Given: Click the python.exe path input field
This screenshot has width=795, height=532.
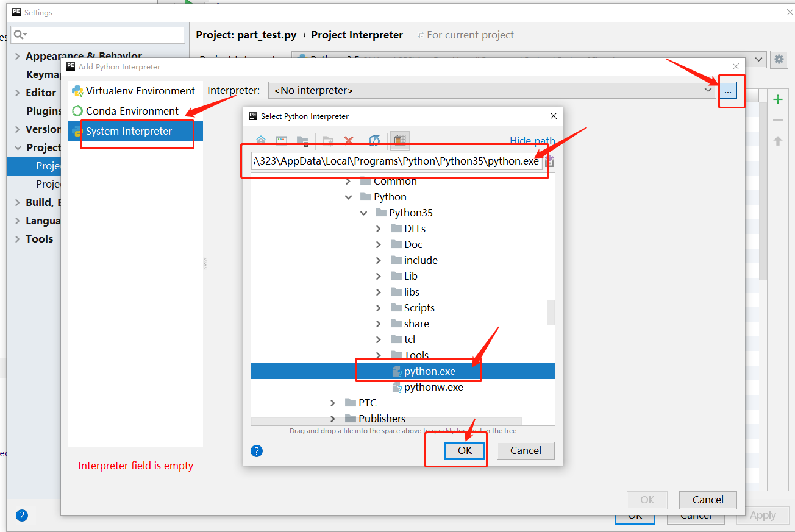Looking at the screenshot, I should point(397,161).
